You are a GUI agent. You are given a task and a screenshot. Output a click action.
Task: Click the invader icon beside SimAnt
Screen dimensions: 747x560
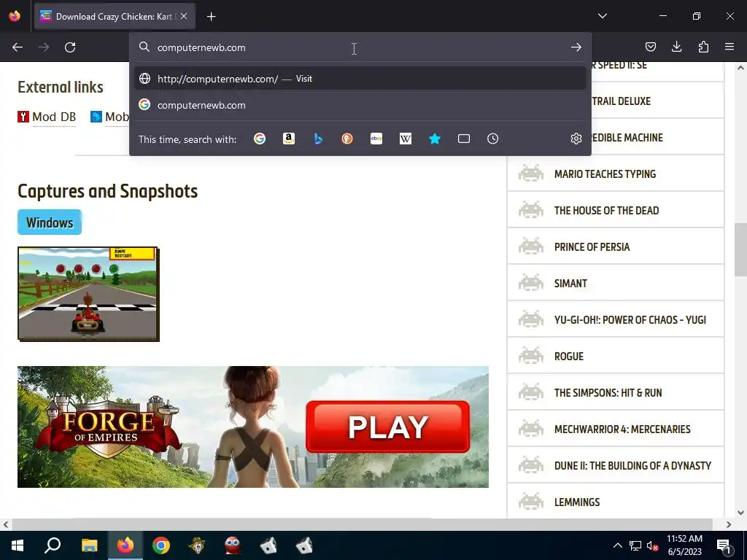531,283
